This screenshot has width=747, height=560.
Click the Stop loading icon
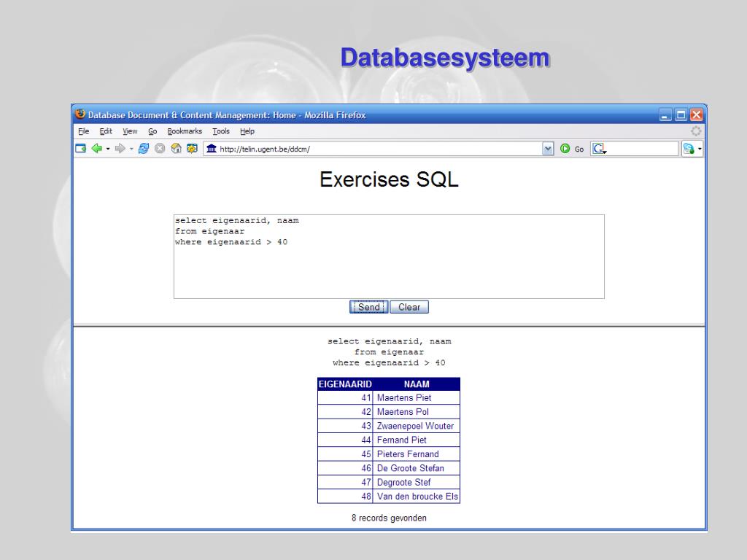160,149
